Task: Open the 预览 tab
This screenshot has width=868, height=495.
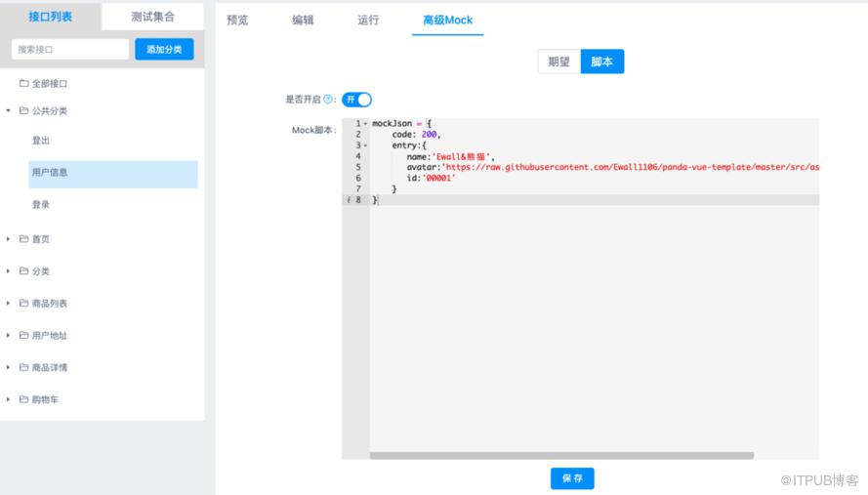Action: [237, 20]
